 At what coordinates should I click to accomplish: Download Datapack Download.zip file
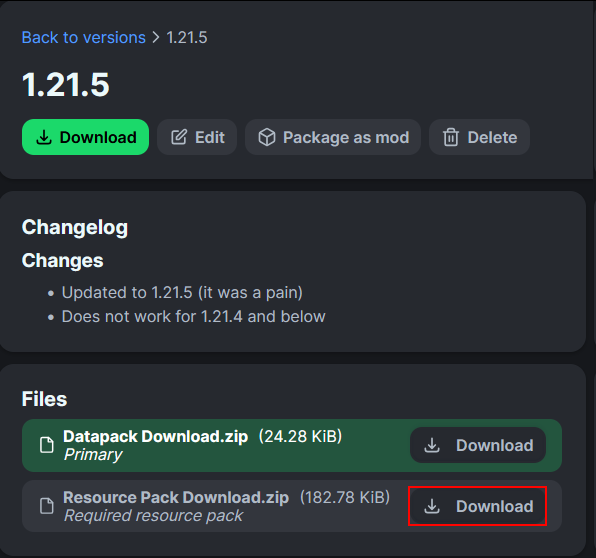pyautogui.click(x=478, y=445)
